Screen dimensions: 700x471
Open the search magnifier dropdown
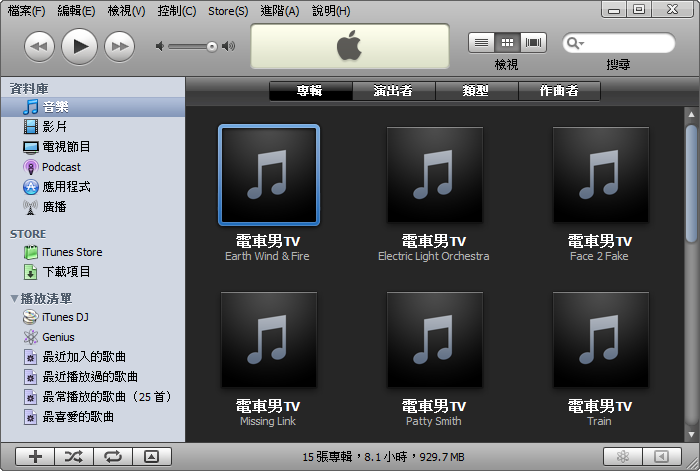(x=575, y=43)
